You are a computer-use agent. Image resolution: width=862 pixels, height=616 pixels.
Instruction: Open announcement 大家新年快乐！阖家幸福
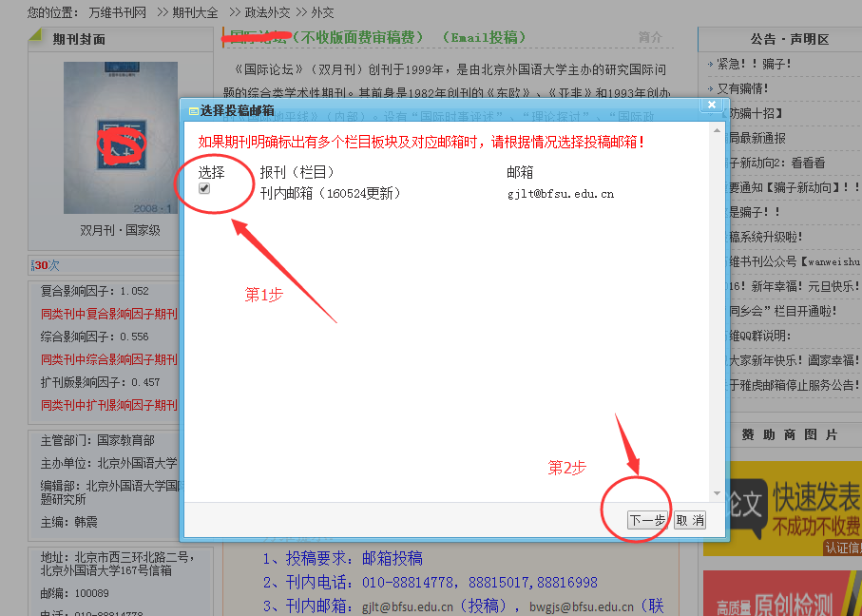tap(795, 361)
